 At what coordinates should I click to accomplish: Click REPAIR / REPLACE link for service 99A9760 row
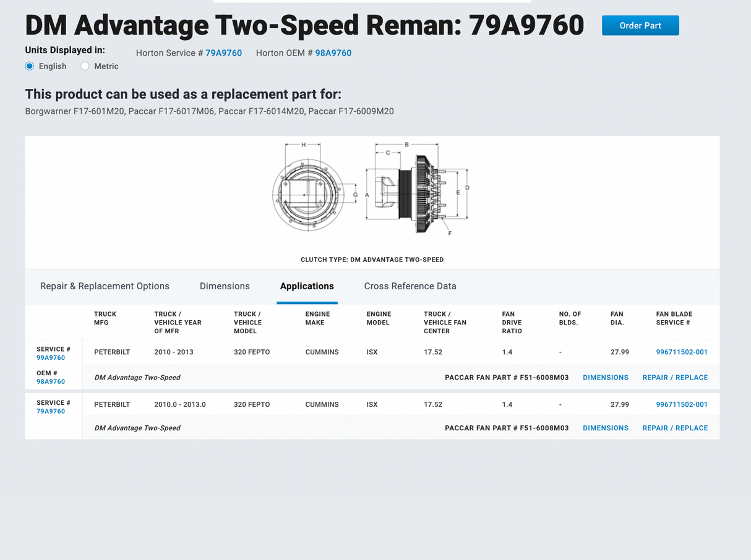click(x=675, y=378)
